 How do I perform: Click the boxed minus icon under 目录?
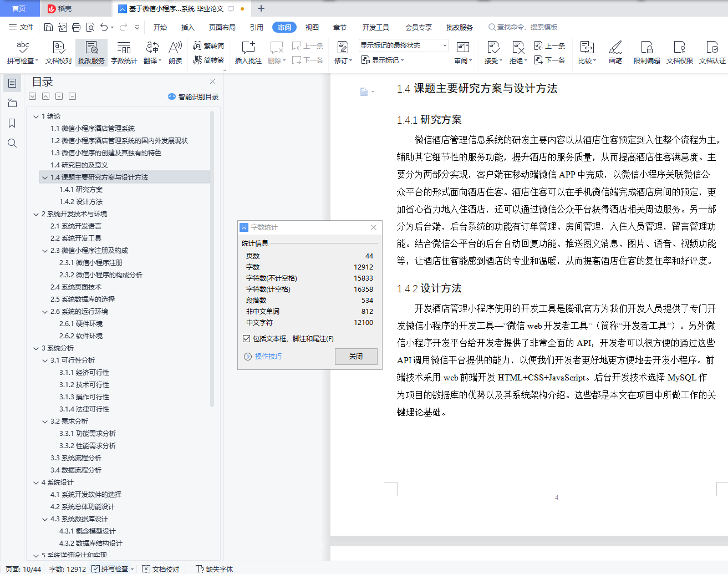(73, 96)
